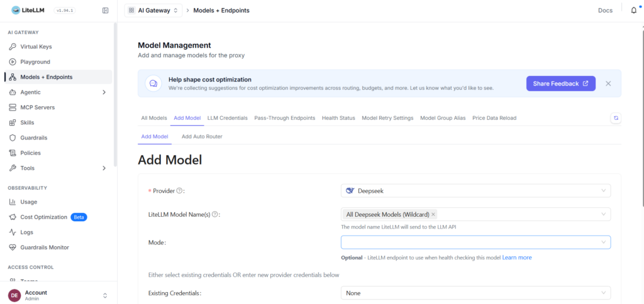Open the Mode dropdown

pos(475,242)
